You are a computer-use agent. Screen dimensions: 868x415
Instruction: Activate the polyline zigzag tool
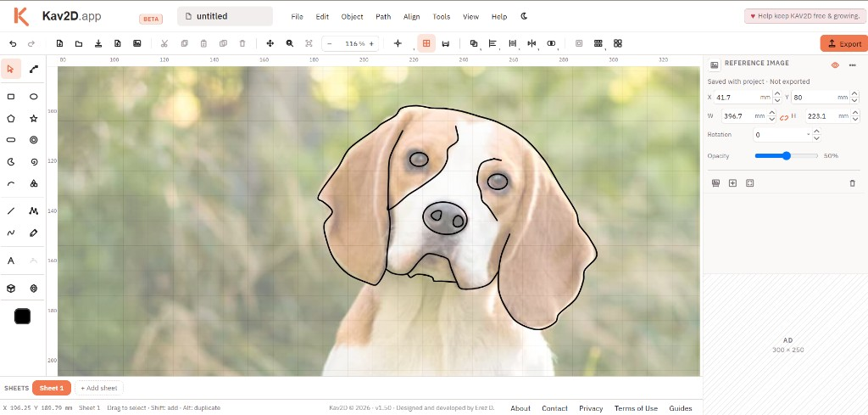[34, 211]
